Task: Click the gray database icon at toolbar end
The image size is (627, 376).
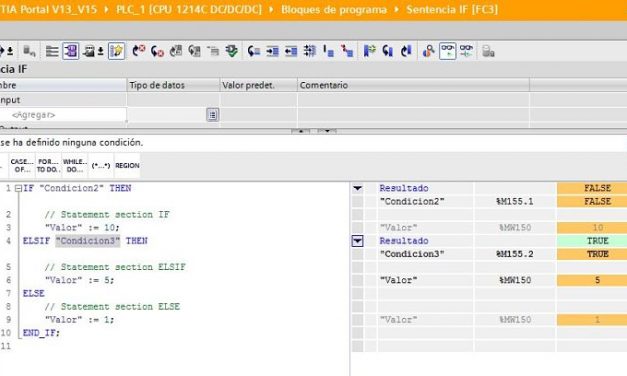Action: point(488,51)
